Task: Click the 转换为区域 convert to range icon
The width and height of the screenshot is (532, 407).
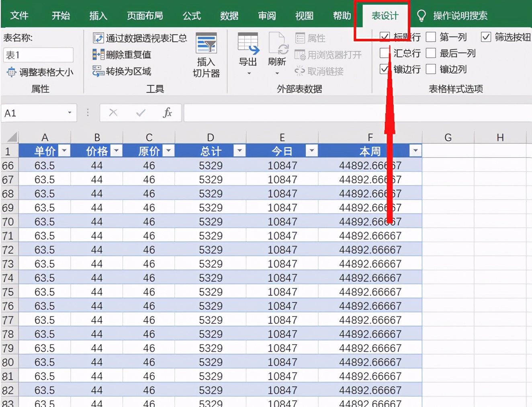Action: click(x=98, y=71)
